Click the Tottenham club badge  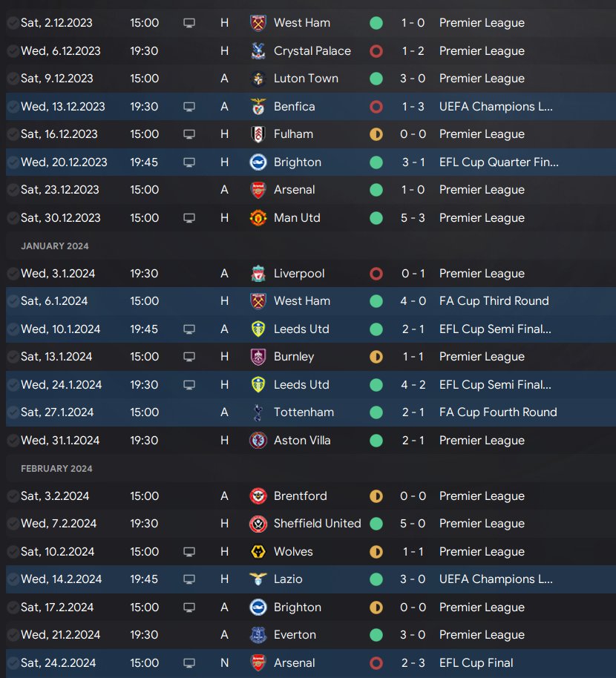click(x=258, y=412)
